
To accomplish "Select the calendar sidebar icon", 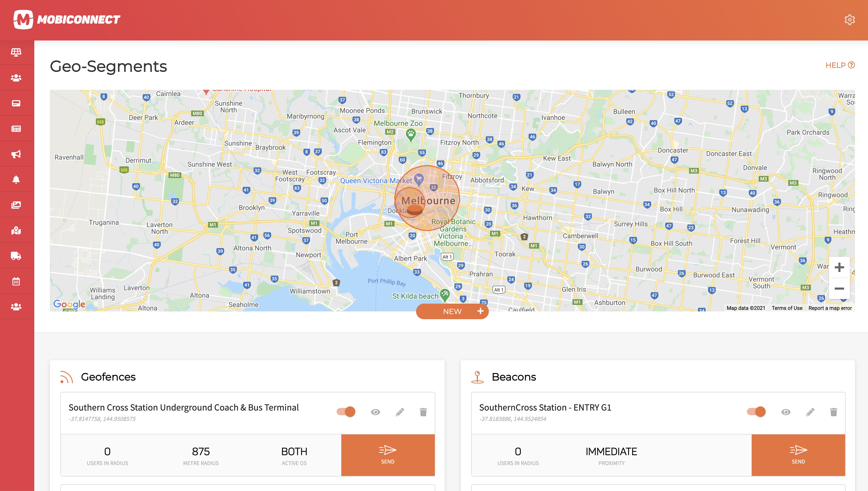I will tap(16, 281).
